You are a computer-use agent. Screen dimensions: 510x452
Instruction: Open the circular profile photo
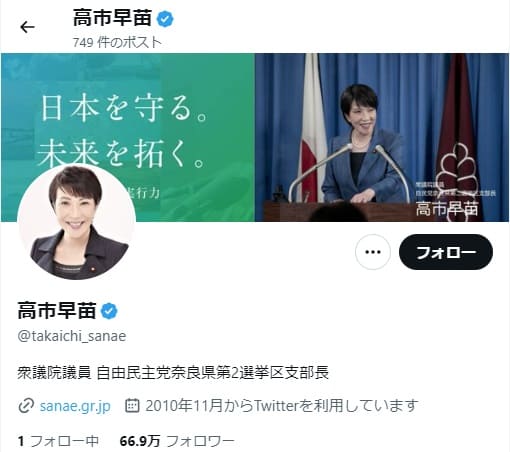tap(77, 222)
